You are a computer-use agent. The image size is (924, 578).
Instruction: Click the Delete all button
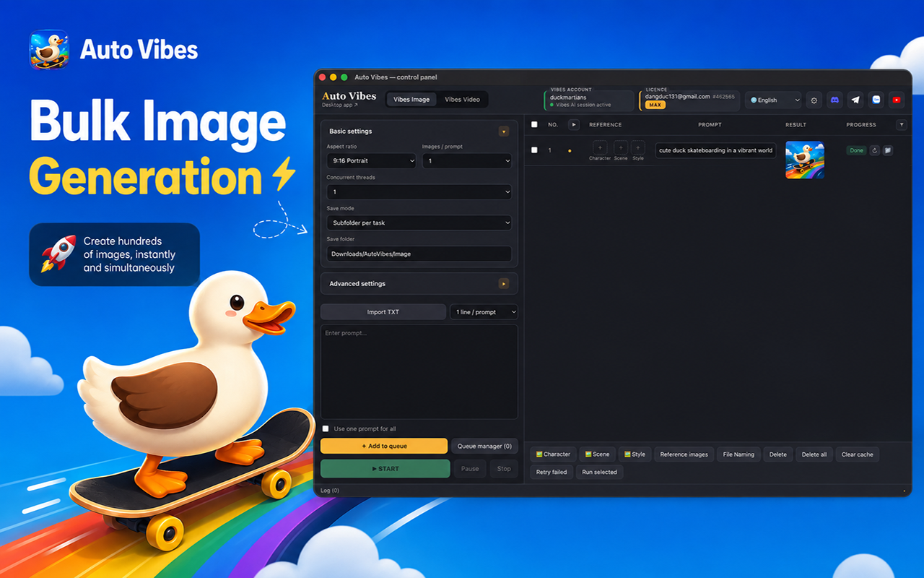[x=814, y=454]
